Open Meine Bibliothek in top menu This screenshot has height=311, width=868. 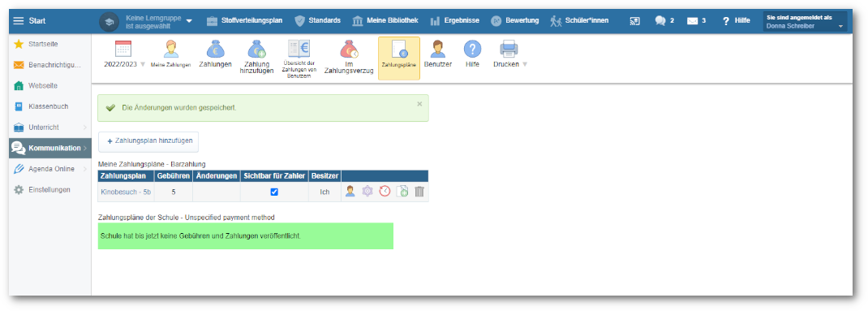(x=385, y=20)
